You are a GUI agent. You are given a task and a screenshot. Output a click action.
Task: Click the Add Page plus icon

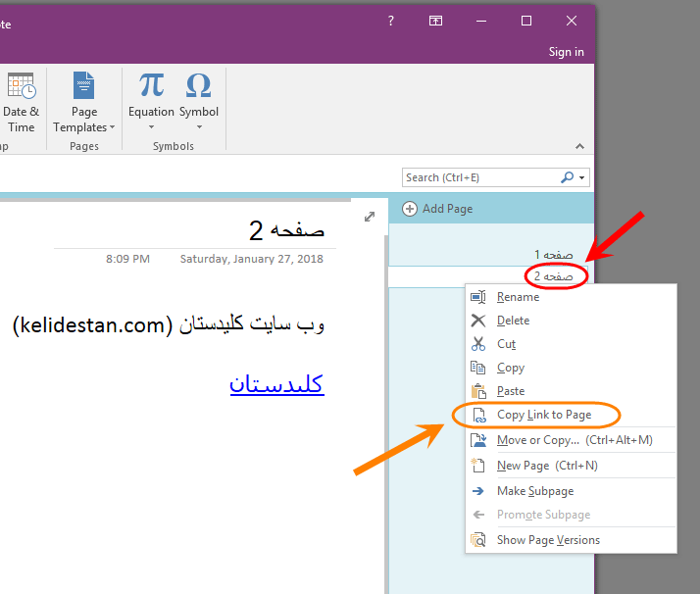(x=410, y=209)
